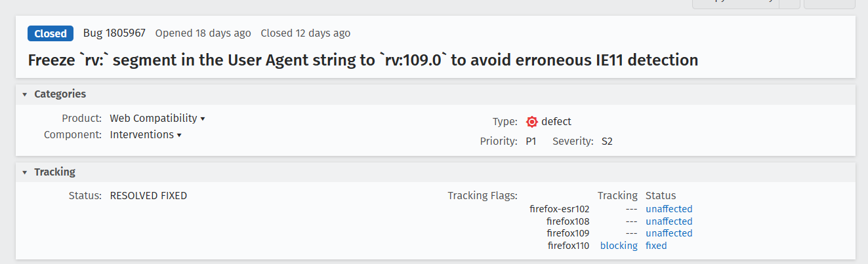868x264 pixels.
Task: Click the Copy Summary button at top
Action: pos(735,3)
